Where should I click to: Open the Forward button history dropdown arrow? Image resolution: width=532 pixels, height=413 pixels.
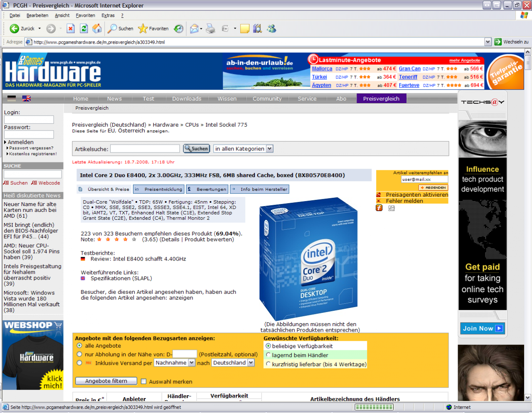[60, 29]
